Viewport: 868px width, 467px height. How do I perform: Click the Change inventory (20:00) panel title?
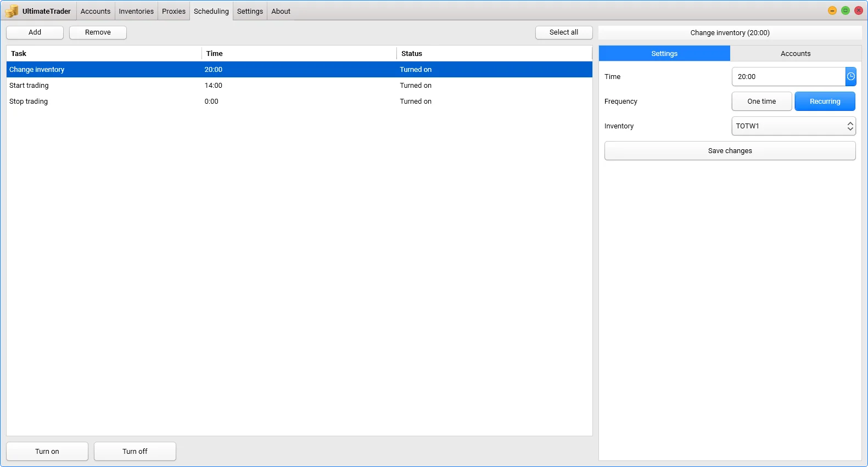(730, 32)
